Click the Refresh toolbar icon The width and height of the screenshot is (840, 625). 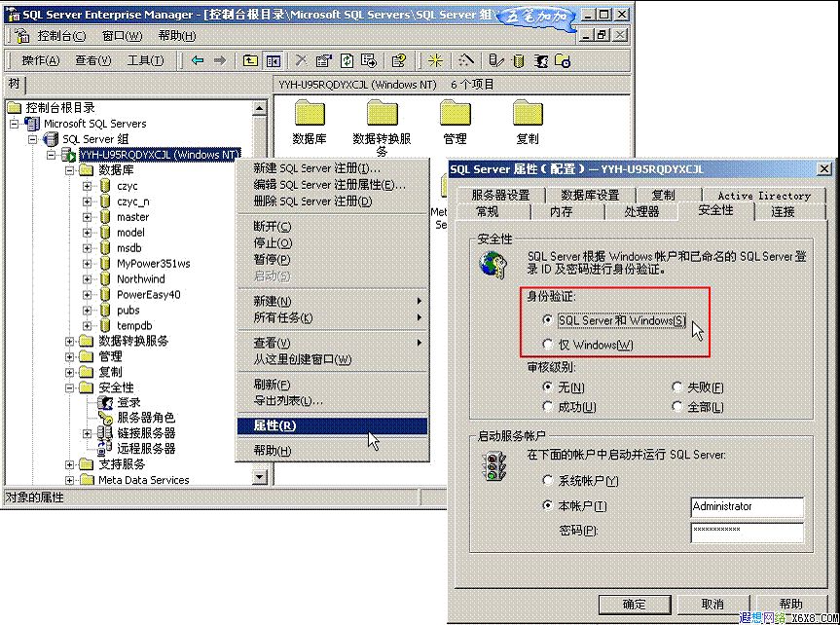pyautogui.click(x=347, y=60)
